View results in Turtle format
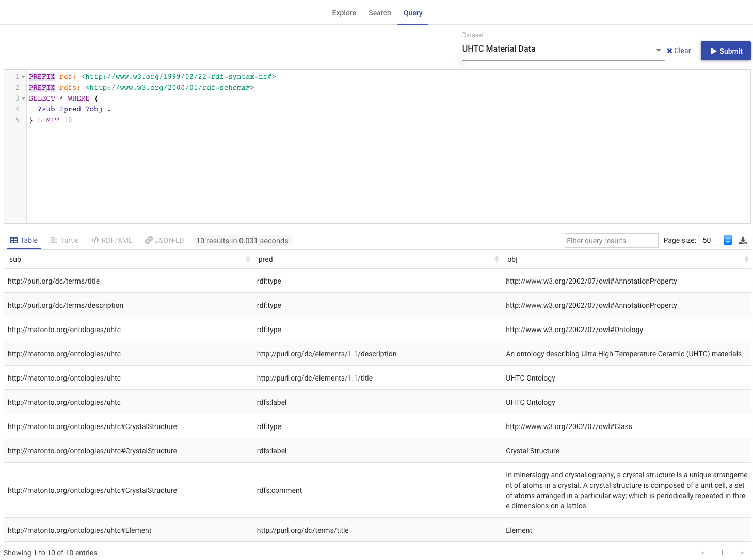Viewport: 753px width, 560px height. tap(64, 240)
